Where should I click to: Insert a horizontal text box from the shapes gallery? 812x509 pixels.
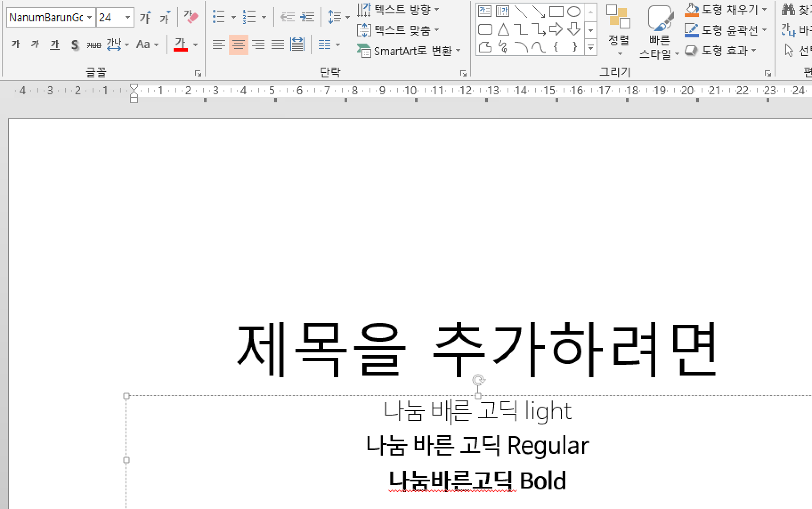[x=485, y=11]
